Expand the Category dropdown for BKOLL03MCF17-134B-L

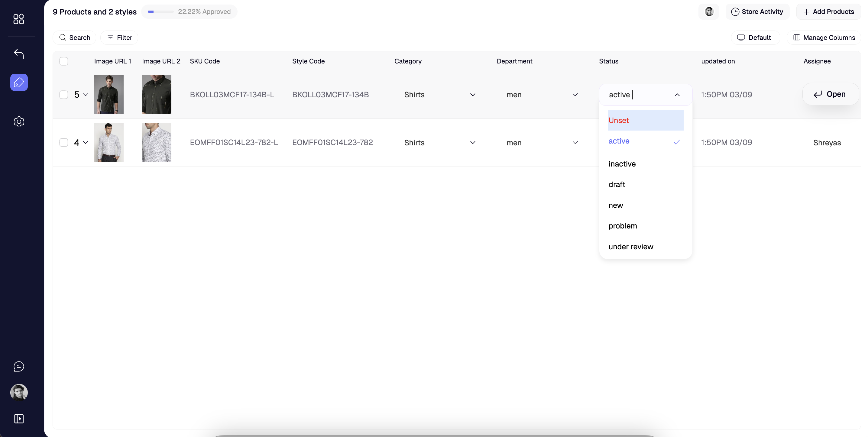pos(472,95)
